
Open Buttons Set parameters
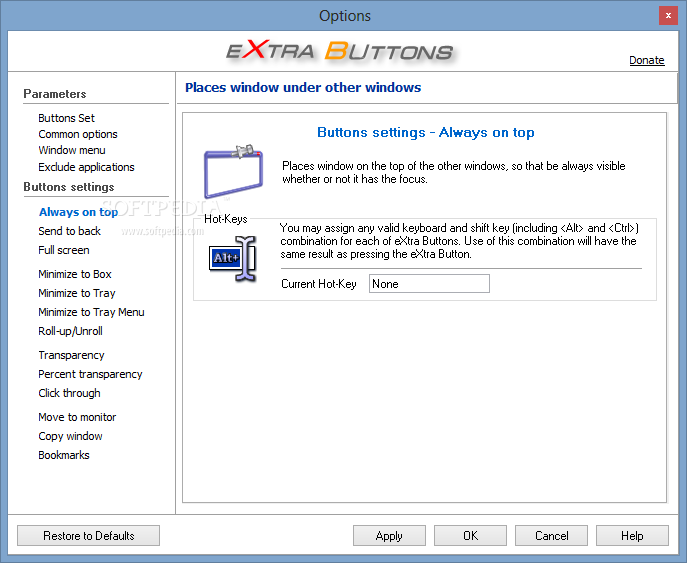(66, 118)
